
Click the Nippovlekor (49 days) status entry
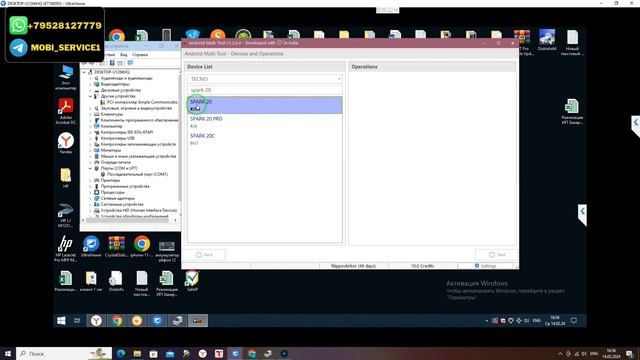point(353,266)
